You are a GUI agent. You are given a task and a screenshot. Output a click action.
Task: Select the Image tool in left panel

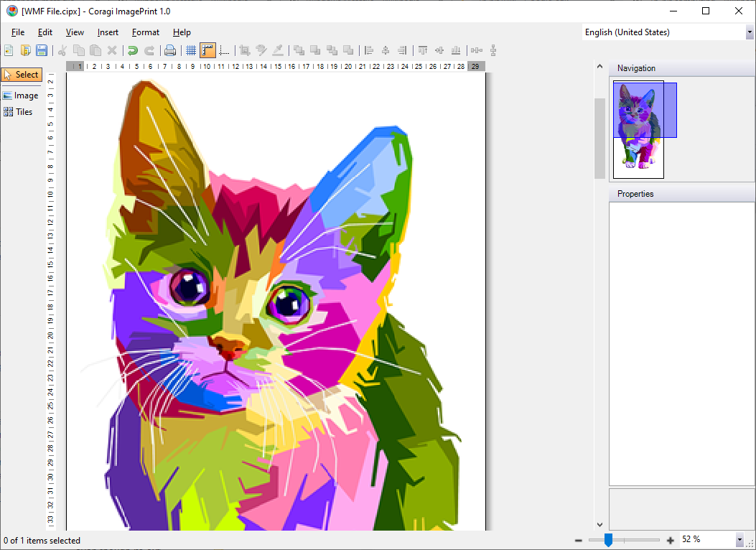[21, 95]
